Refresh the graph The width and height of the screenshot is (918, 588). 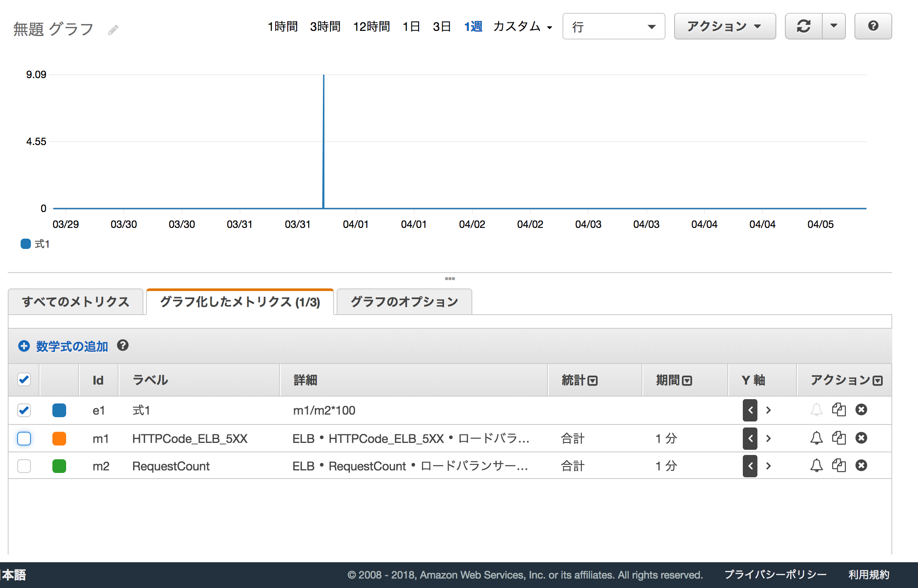[803, 26]
